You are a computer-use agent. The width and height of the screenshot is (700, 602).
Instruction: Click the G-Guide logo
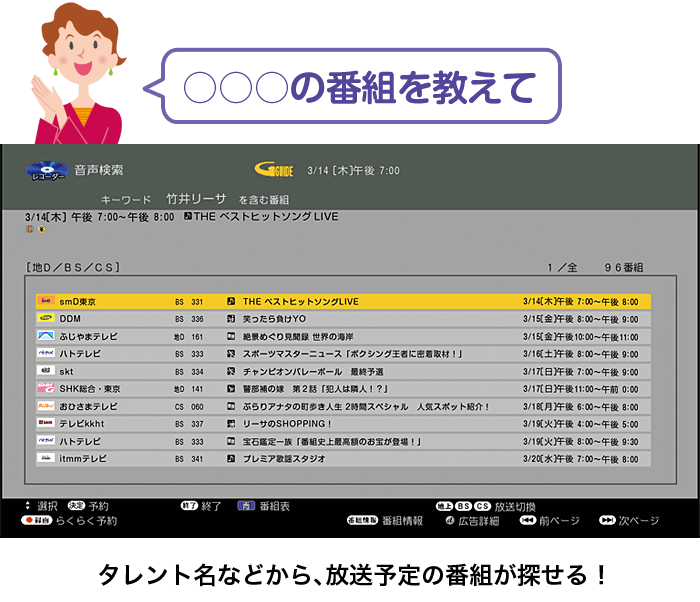coord(274,170)
